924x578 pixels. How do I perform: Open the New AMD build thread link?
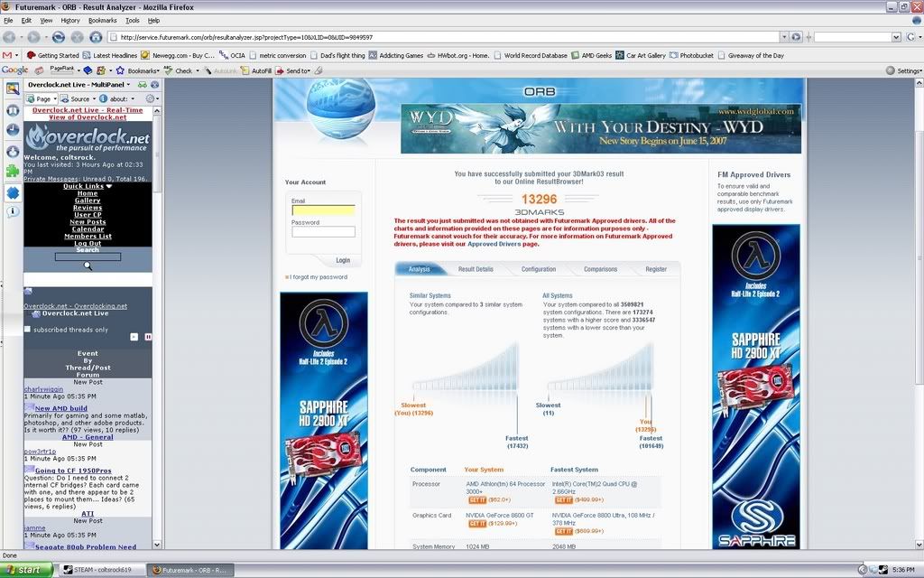60,408
